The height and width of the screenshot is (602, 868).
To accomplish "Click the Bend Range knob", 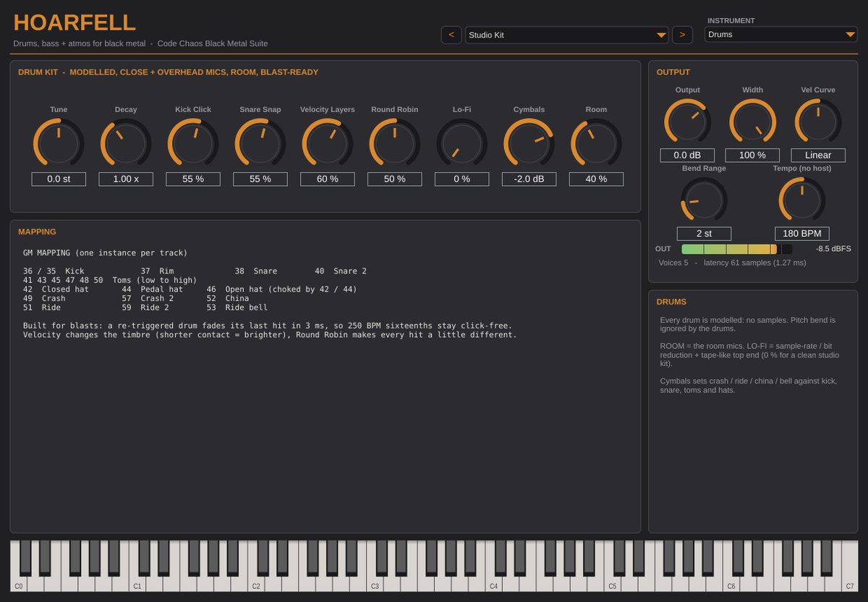I will pyautogui.click(x=704, y=200).
